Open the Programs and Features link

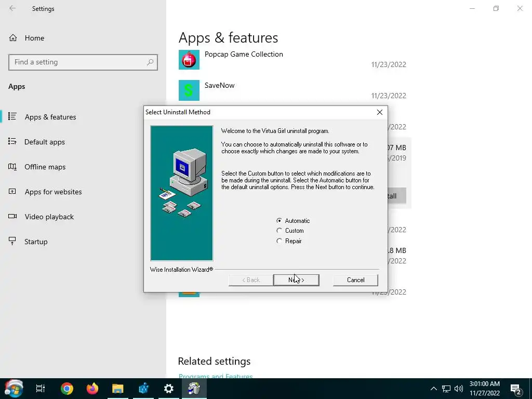(216, 376)
